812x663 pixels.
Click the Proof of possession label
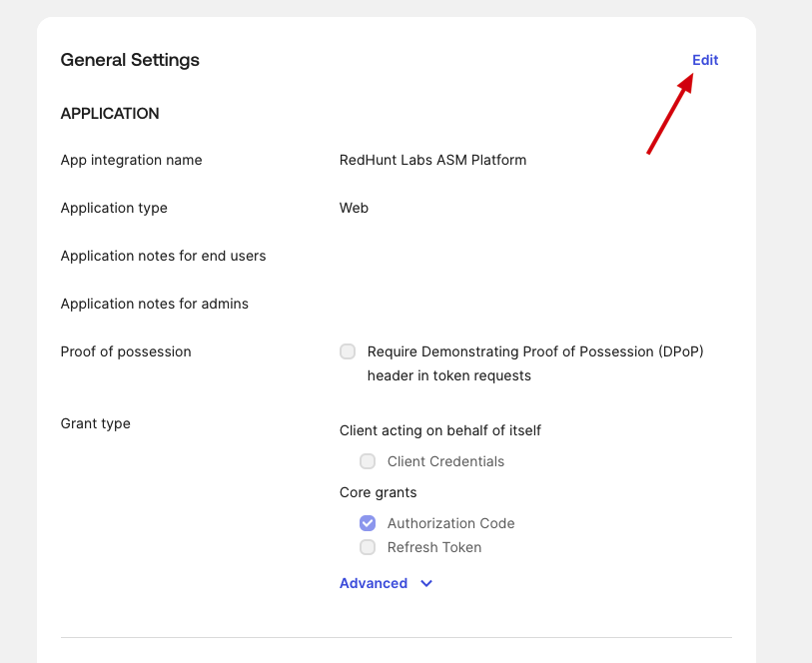(x=126, y=351)
